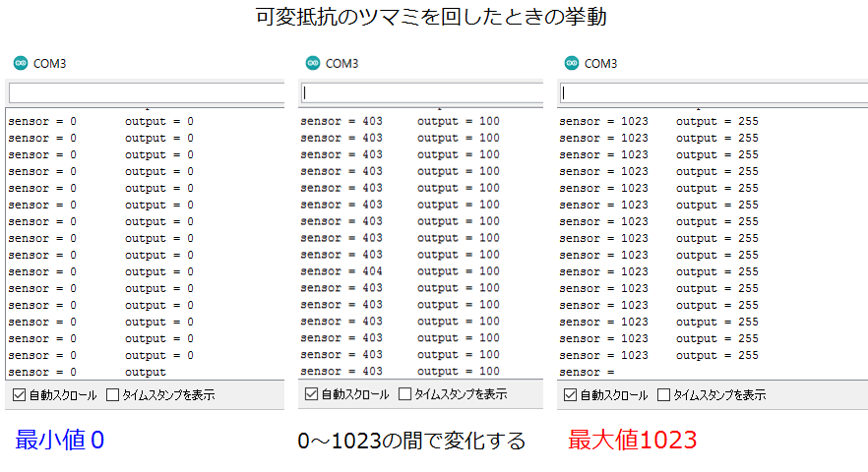Uncheck 自動スクロール in the middle serial monitor
The width and height of the screenshot is (868, 472).
(312, 394)
